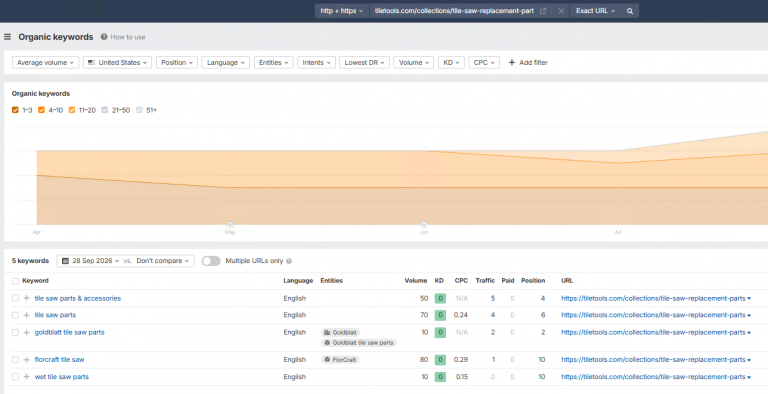Click the Add filter button

click(x=528, y=63)
